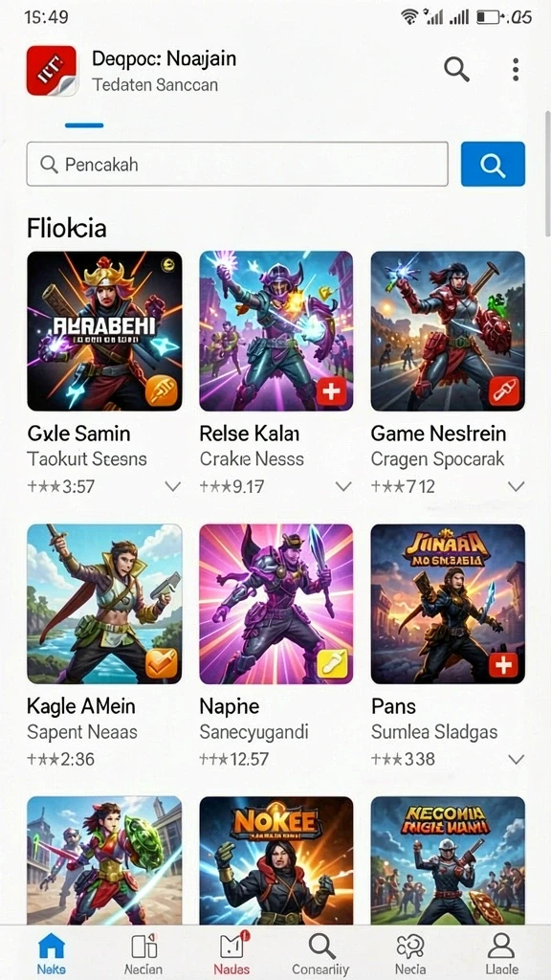Screen dimensions: 551x980
Task: Open the three-dot overflow menu
Action: [516, 69]
